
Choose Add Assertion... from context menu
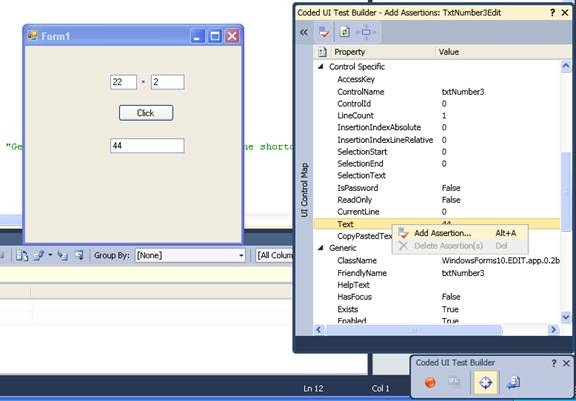pos(460,233)
